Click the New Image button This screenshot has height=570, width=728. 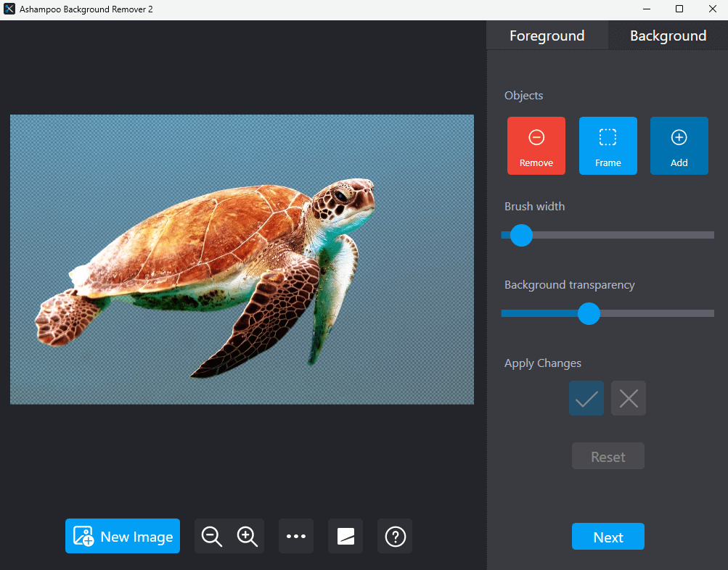[123, 537]
